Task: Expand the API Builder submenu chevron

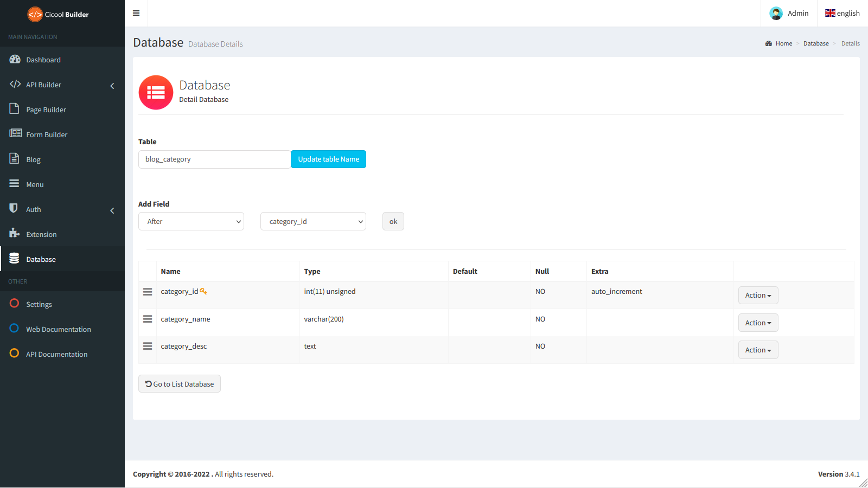Action: (112, 86)
